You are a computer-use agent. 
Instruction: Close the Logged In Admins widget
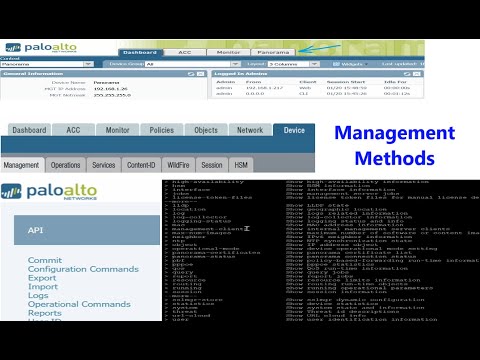coord(417,74)
